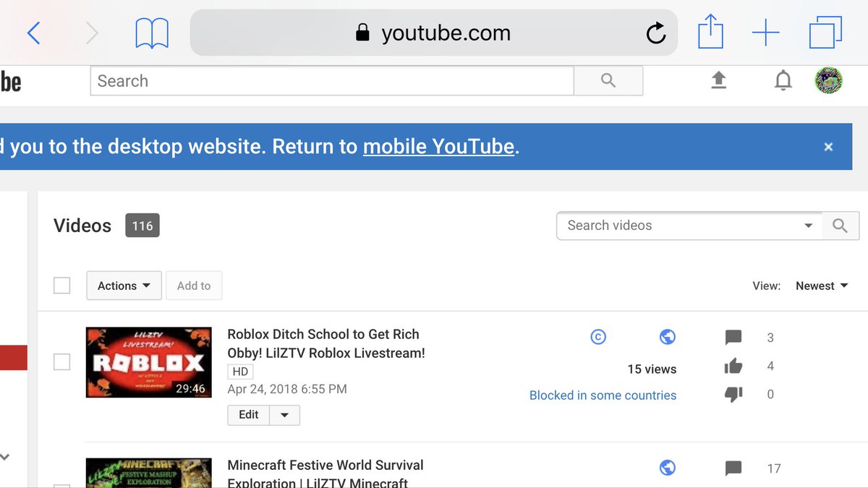Viewport: 868px width, 488px height.
Task: Follow the mobile YouTube link
Action: [438, 147]
